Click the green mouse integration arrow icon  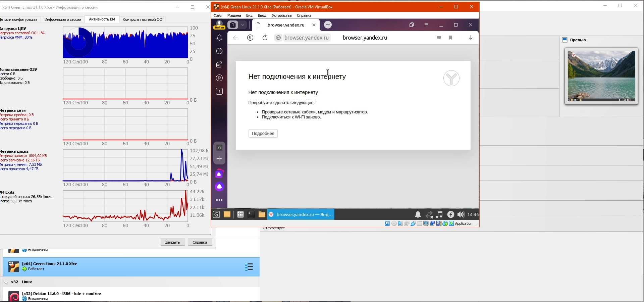(x=451, y=223)
